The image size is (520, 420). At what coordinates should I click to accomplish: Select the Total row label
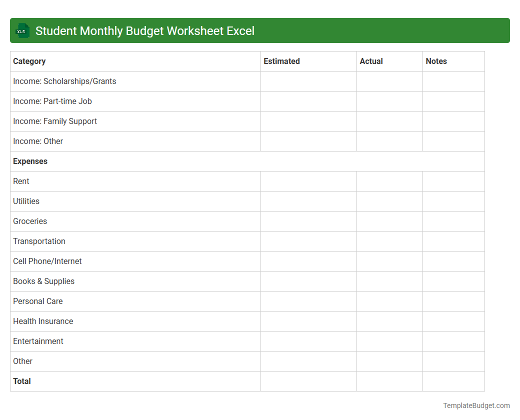22,381
